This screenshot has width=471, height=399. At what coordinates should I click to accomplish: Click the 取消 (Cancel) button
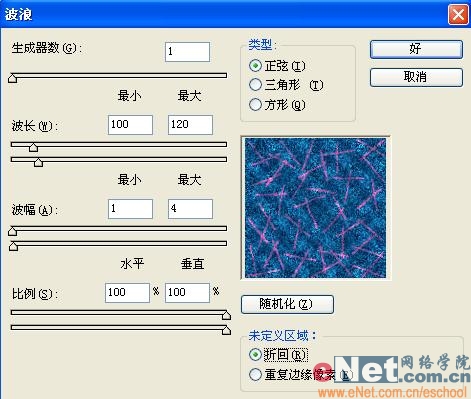click(x=416, y=77)
